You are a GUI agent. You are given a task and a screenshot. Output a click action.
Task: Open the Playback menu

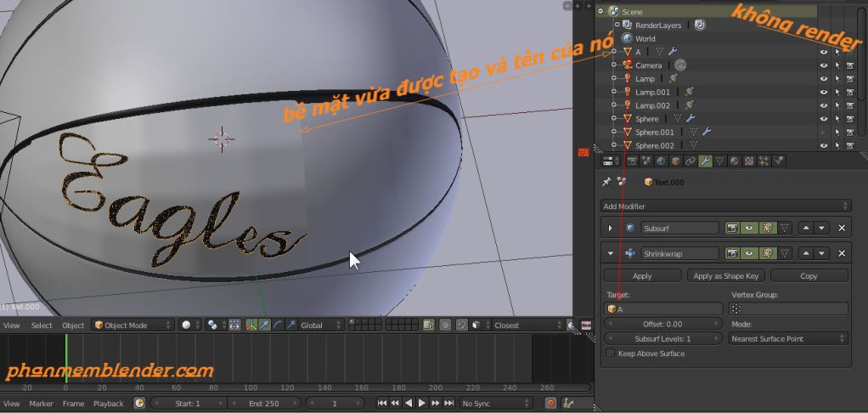pyautogui.click(x=109, y=404)
